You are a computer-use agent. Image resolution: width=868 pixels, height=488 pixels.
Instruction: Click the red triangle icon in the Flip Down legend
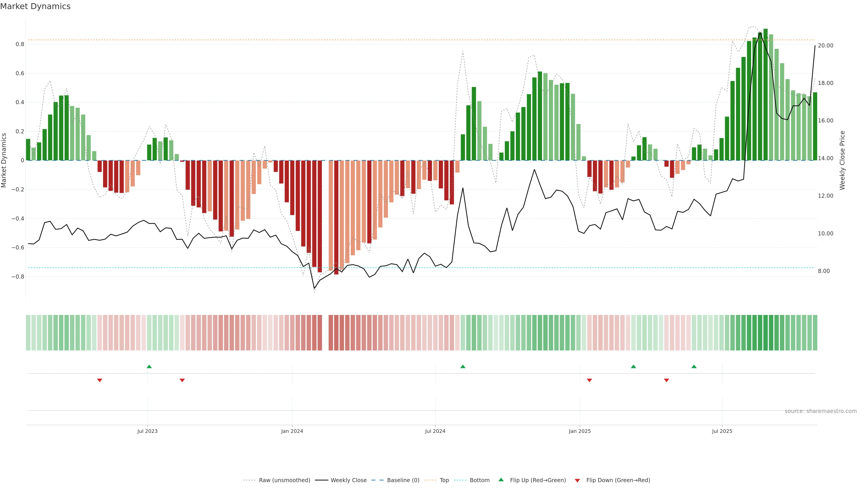point(577,480)
